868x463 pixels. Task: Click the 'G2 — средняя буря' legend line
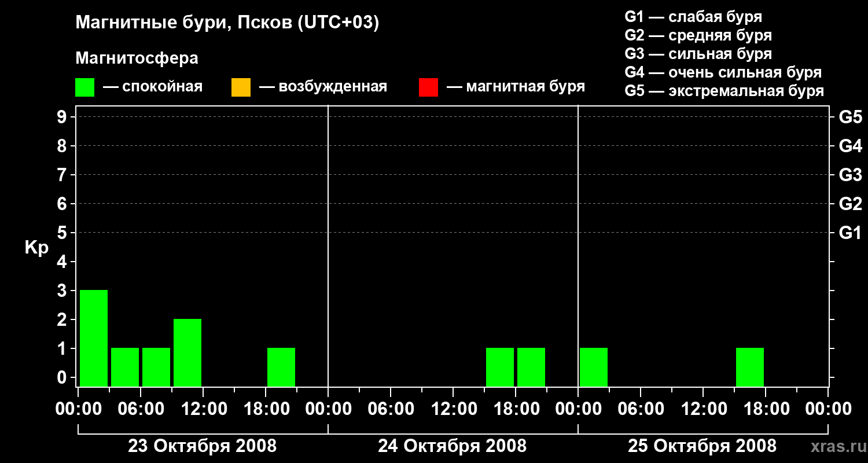tap(698, 35)
